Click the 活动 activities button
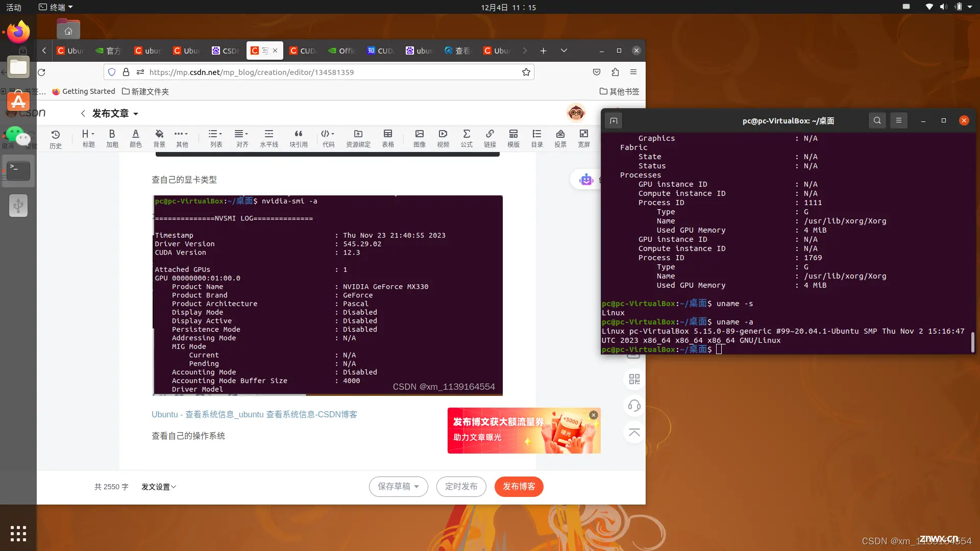This screenshot has width=980, height=551. pyautogui.click(x=14, y=7)
